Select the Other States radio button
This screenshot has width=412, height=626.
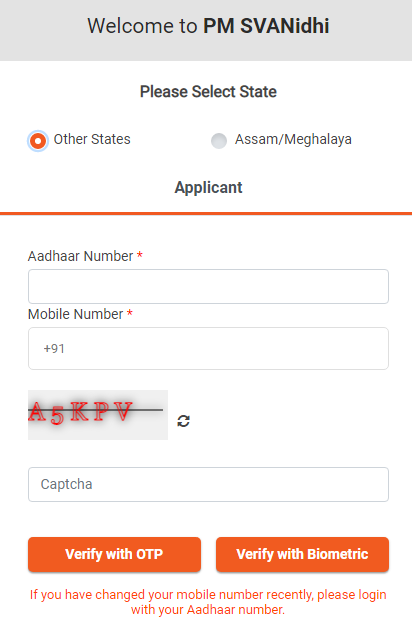38,141
